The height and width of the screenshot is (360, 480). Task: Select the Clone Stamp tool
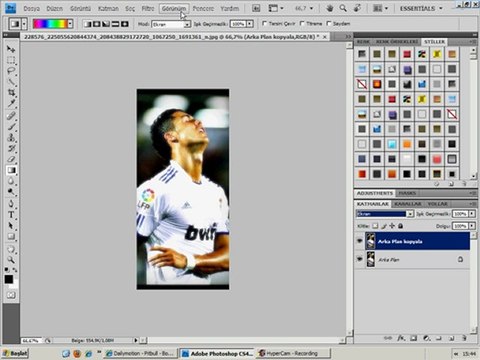click(11, 137)
